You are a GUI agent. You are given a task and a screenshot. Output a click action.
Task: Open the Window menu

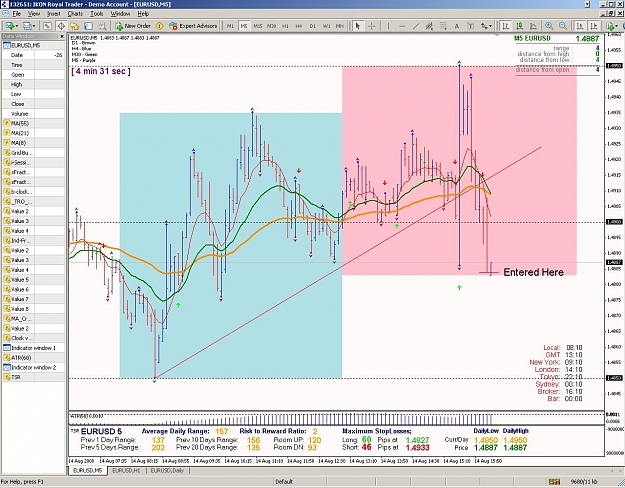(120, 14)
